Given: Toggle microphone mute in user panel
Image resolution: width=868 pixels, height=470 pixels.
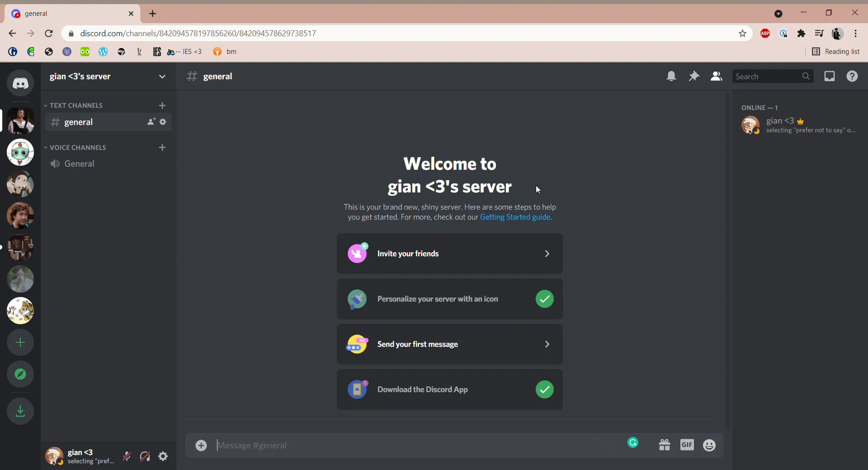Looking at the screenshot, I should [x=127, y=456].
